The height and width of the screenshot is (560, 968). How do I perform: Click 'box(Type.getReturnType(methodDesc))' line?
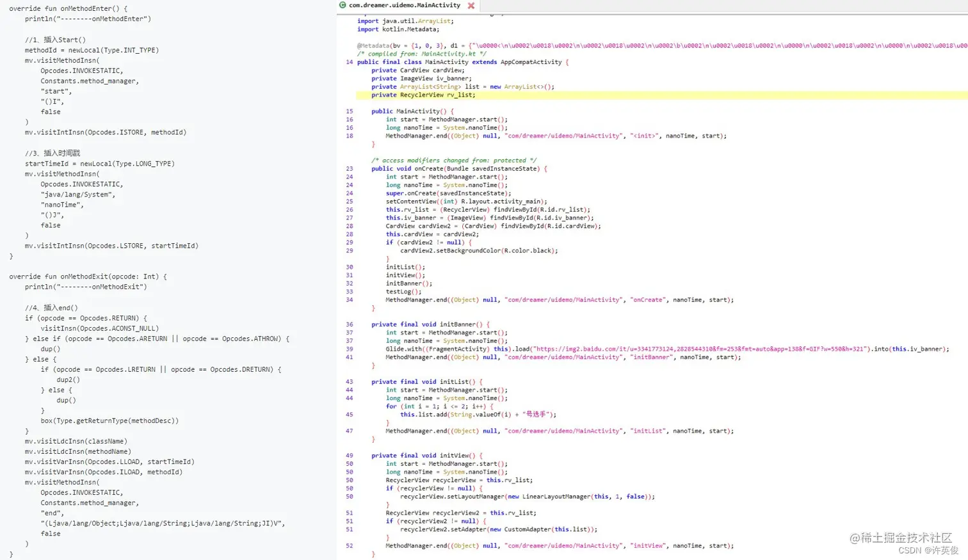coord(110,421)
